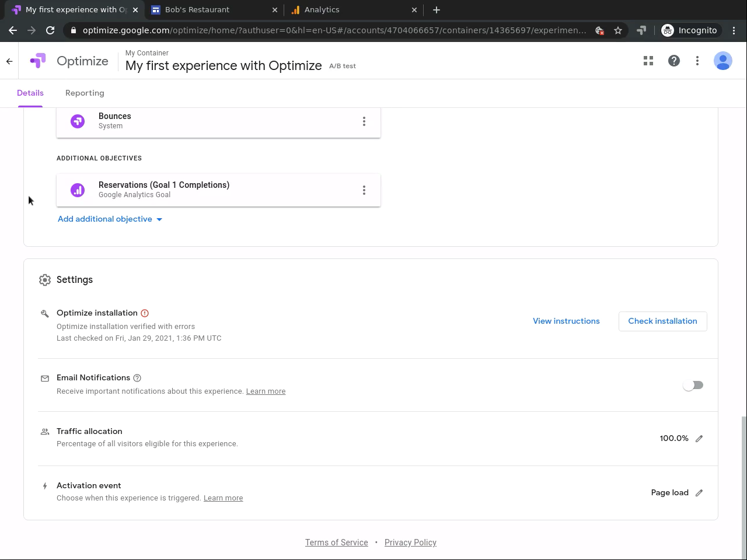Click the Email Notifications help info icon
The width and height of the screenshot is (747, 560).
click(x=137, y=378)
